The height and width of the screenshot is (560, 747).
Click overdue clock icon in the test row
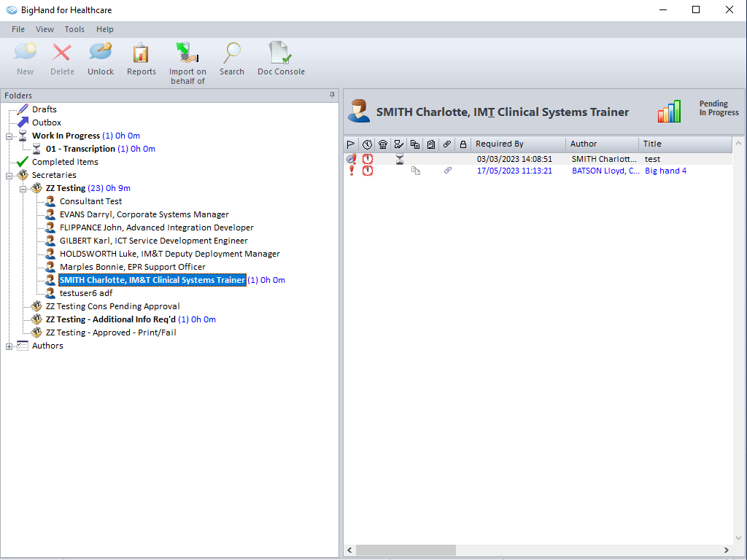click(x=368, y=159)
